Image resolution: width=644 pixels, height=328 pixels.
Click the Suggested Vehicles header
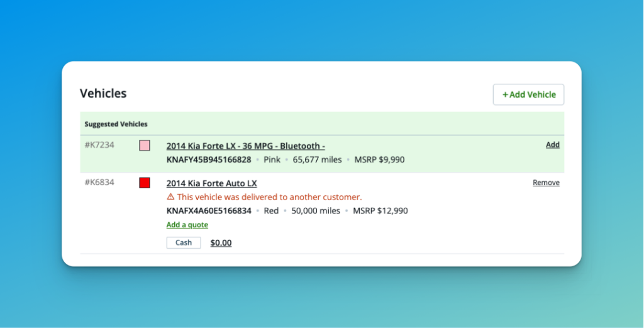[116, 124]
